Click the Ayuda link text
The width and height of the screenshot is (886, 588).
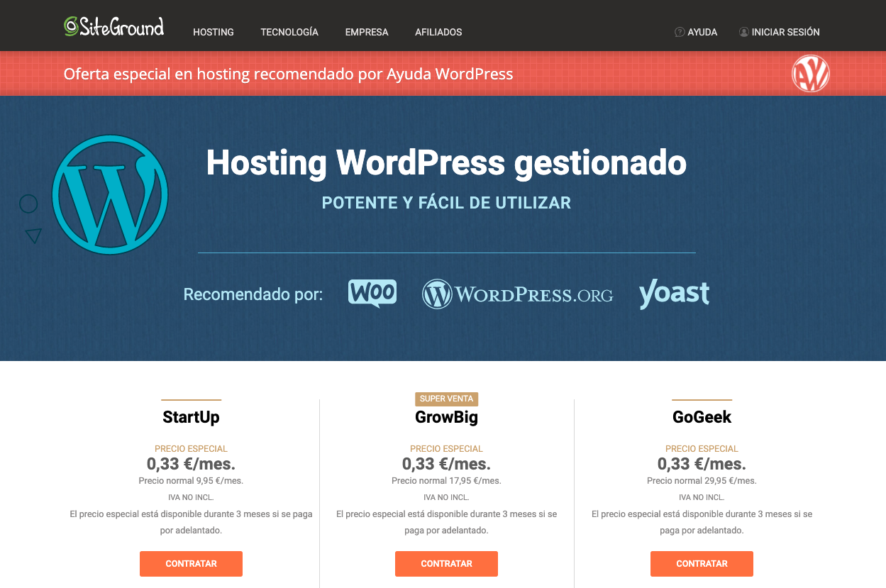(702, 32)
